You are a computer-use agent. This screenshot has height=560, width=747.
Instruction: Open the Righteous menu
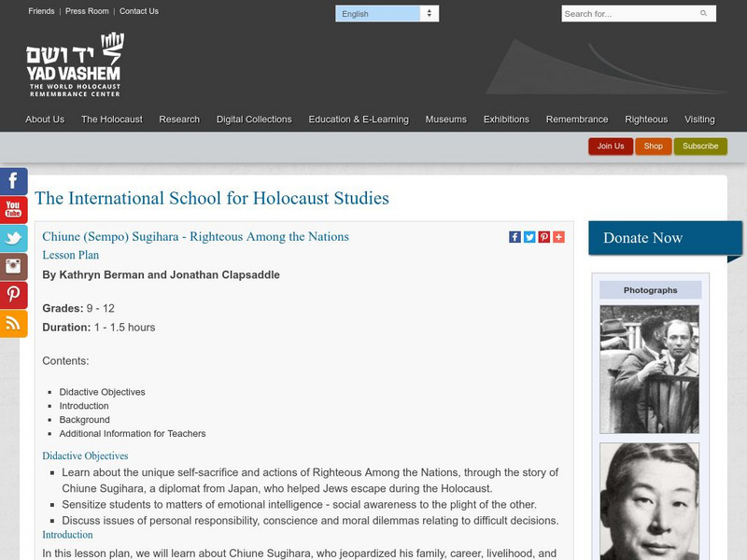point(646,119)
